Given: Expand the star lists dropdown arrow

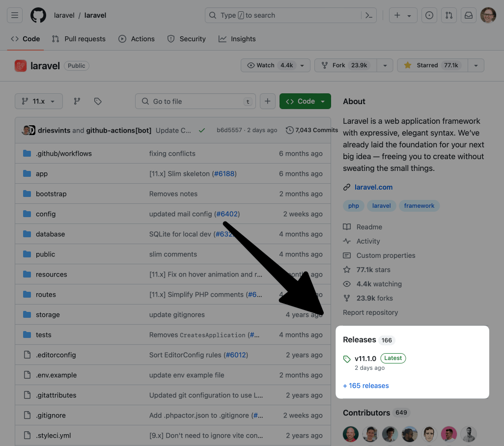Looking at the screenshot, I should click(x=476, y=65).
